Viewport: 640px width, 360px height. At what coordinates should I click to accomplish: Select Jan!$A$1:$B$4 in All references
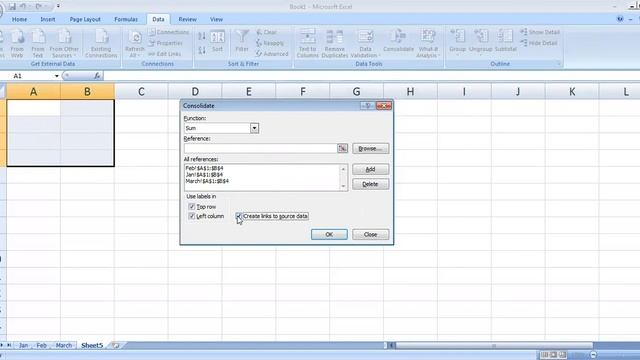coord(204,175)
